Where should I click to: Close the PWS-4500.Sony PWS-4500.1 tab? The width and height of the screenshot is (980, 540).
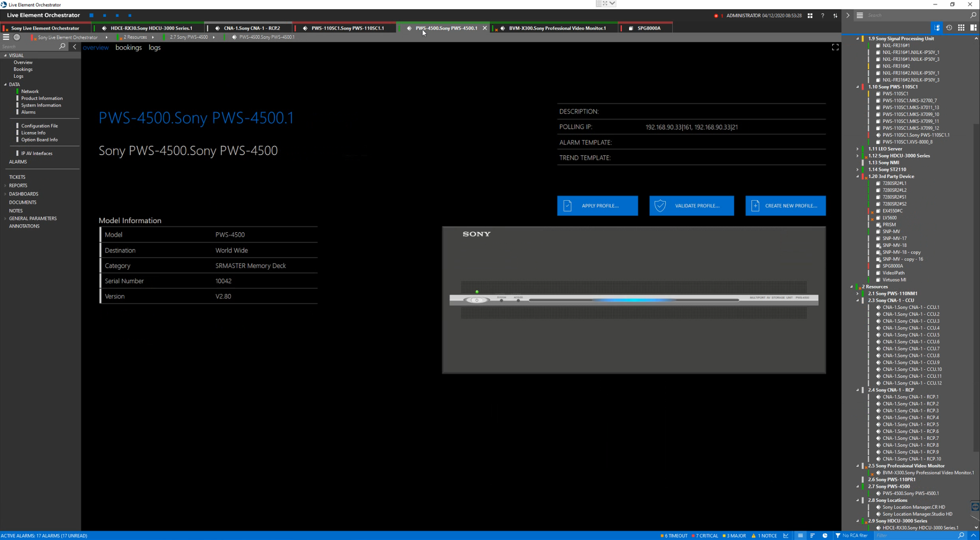tap(485, 28)
